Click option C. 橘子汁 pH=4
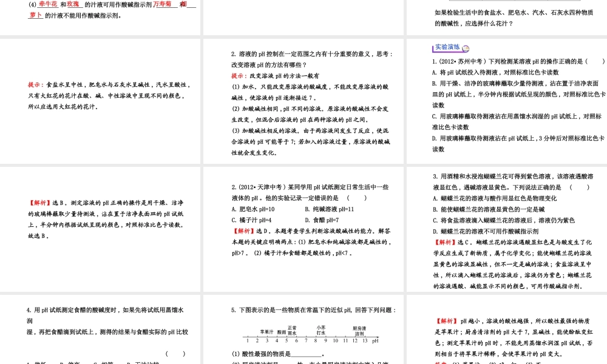 pyautogui.click(x=251, y=220)
